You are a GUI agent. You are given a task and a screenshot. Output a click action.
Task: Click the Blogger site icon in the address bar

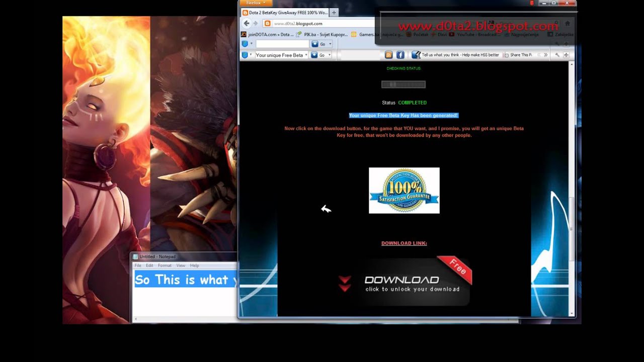268,24
